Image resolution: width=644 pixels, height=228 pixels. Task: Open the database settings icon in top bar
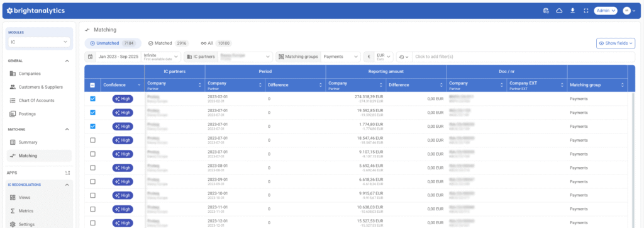click(547, 11)
